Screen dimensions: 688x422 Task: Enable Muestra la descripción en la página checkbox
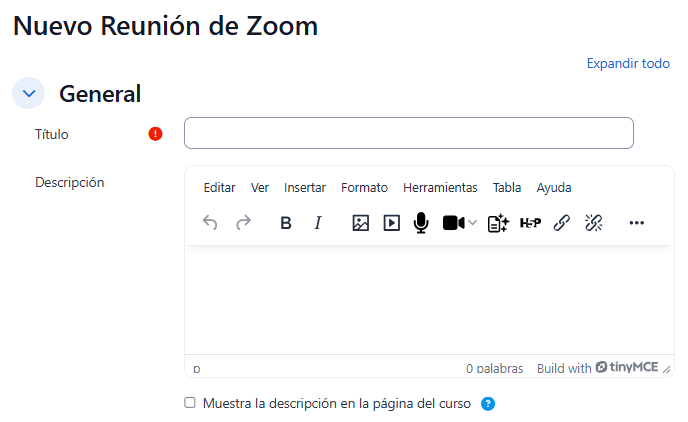point(190,403)
